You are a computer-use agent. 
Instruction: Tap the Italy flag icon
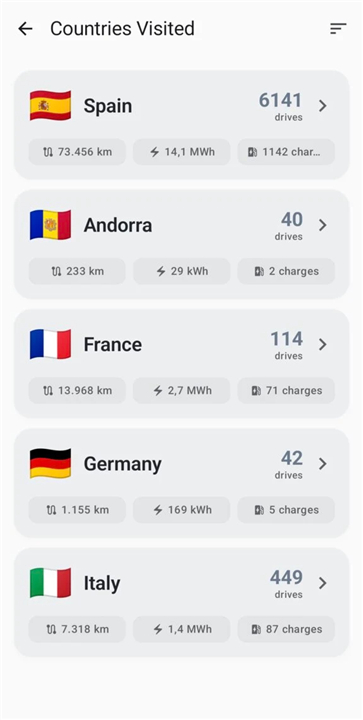pyautogui.click(x=50, y=583)
